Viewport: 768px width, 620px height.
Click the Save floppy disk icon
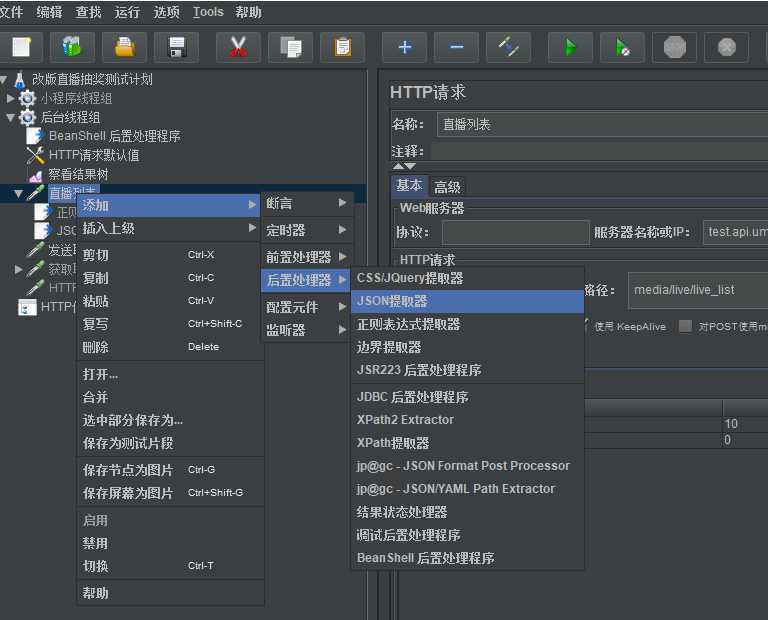[176, 48]
